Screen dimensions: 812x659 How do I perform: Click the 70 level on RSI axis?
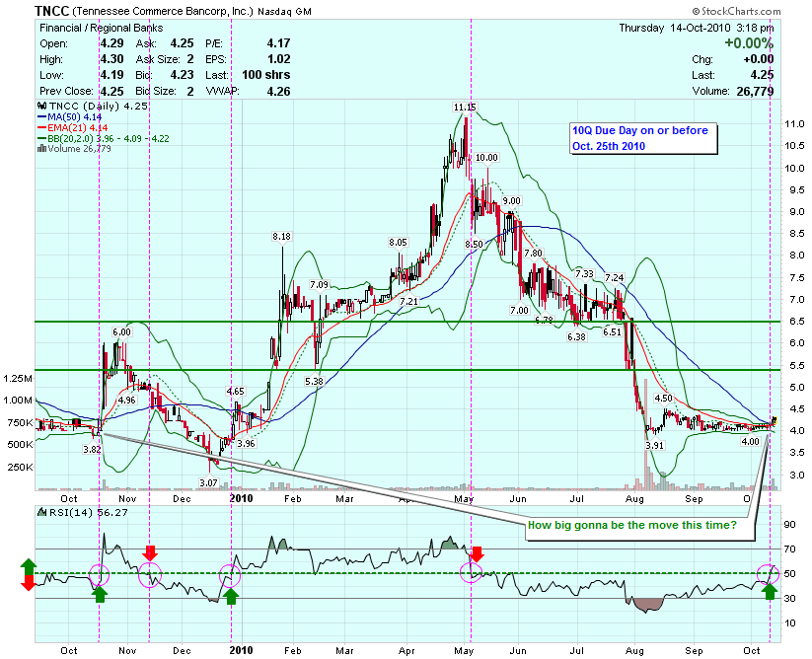[x=790, y=549]
